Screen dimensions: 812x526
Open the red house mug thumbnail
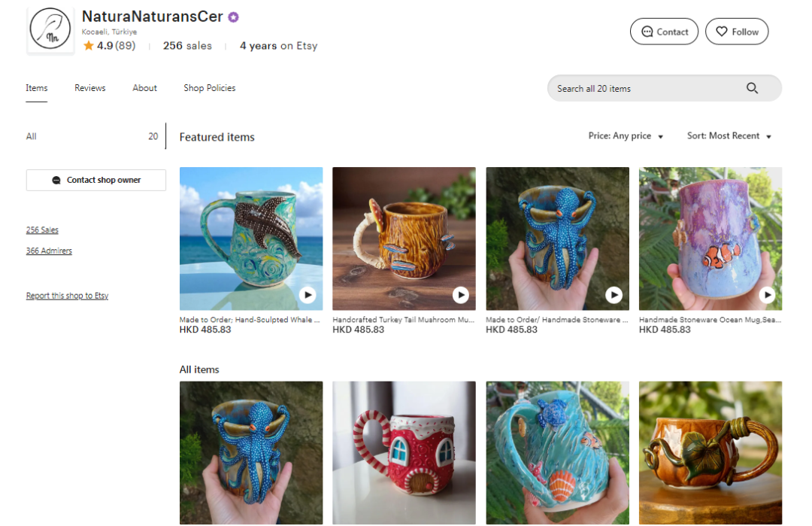[404, 452]
